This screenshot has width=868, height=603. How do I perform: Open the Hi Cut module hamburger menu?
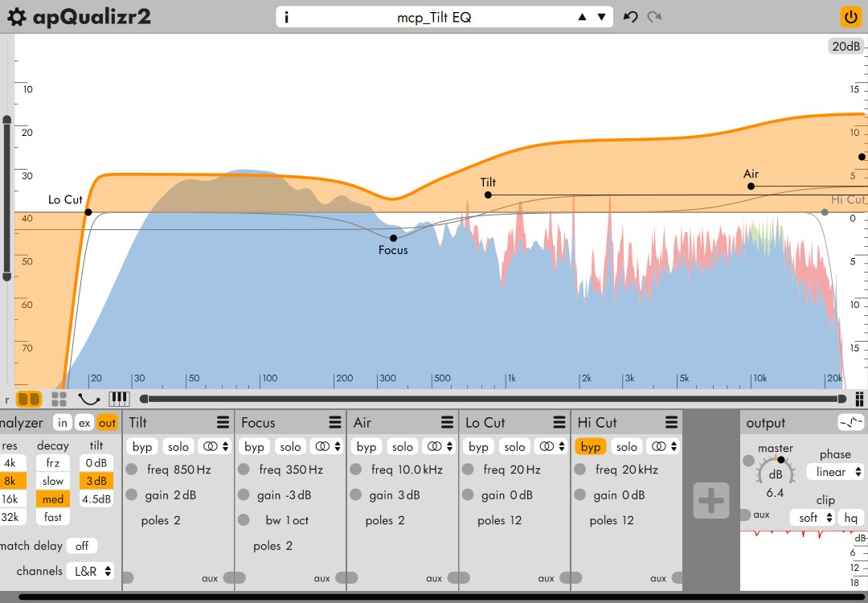pos(671,422)
